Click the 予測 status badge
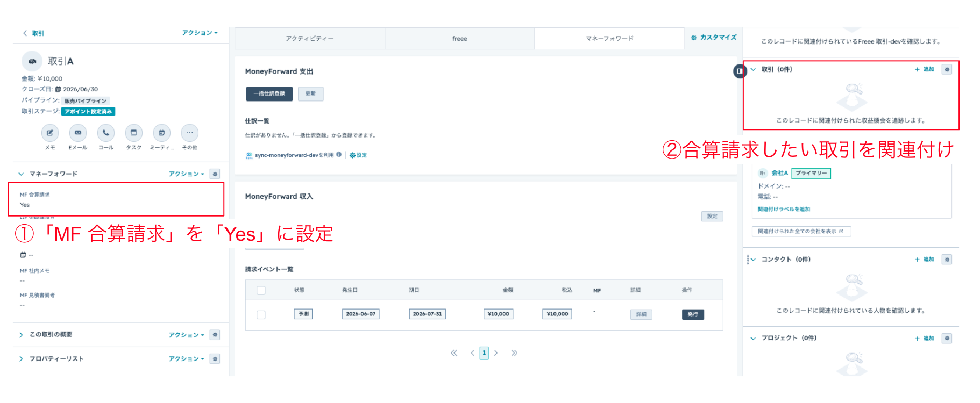Viewport: 980px width, 403px height. click(303, 314)
